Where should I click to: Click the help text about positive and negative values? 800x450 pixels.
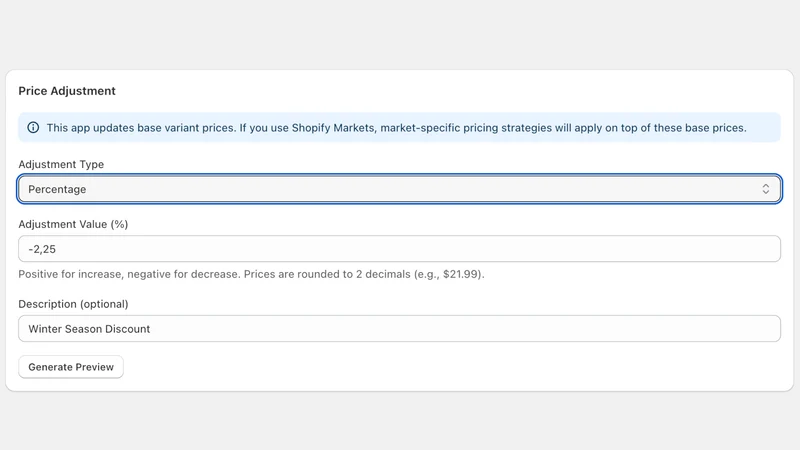click(x=252, y=274)
